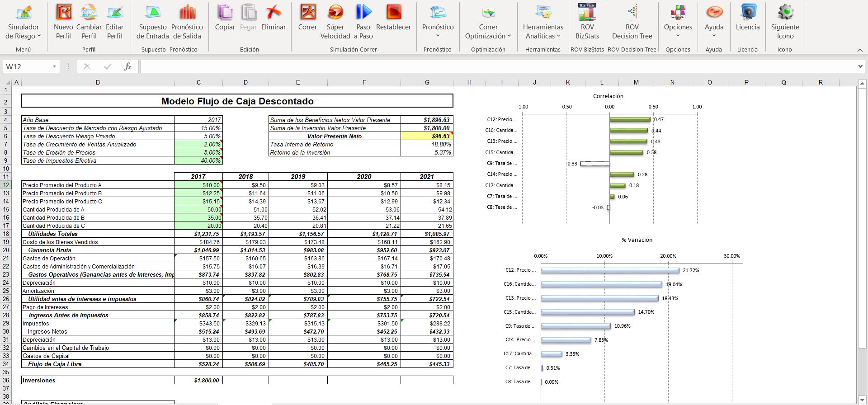Select the Año Base value 2017
This screenshot has width=868, height=405.
pos(198,120)
